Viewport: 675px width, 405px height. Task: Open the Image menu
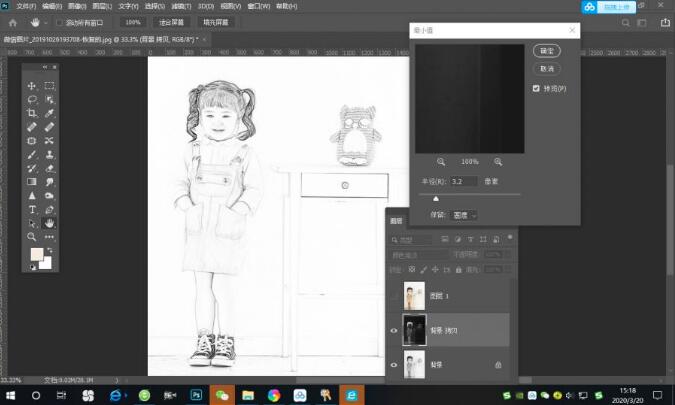click(x=77, y=6)
